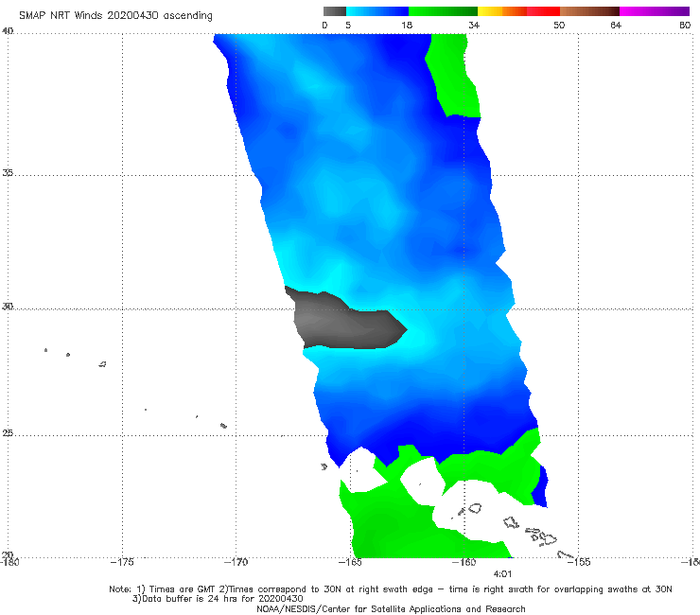Image resolution: width=700 pixels, height=615 pixels.
Task: Click the latitude axis label '25'
Action: (8, 433)
